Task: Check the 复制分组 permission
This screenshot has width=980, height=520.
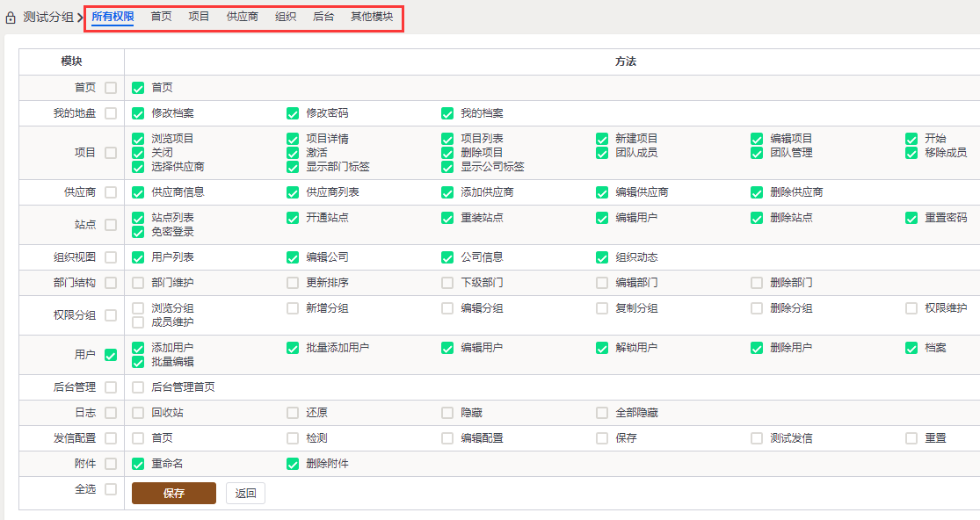Action: point(602,308)
